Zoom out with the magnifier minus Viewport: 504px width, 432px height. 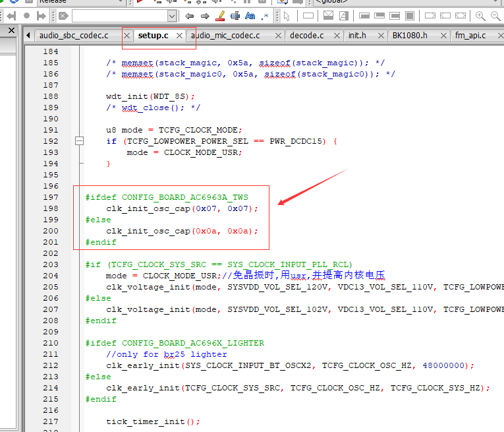pyautogui.click(x=495, y=16)
